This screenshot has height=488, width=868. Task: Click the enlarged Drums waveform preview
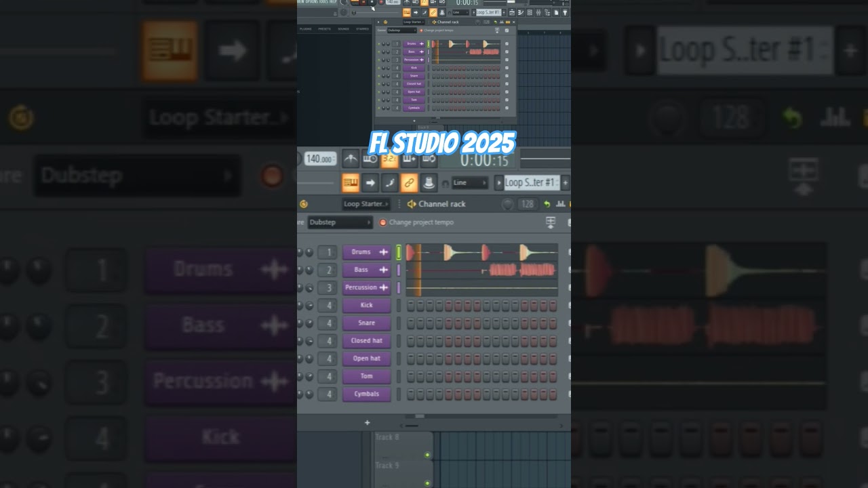click(x=482, y=252)
